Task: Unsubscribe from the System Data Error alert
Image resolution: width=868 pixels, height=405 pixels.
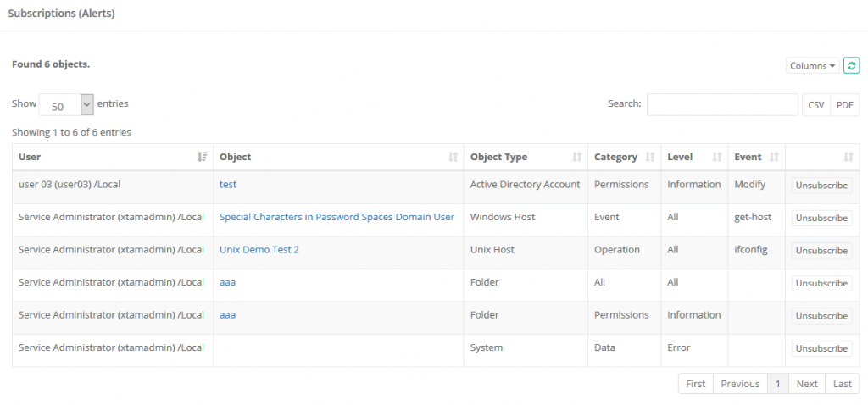Action: (x=821, y=348)
